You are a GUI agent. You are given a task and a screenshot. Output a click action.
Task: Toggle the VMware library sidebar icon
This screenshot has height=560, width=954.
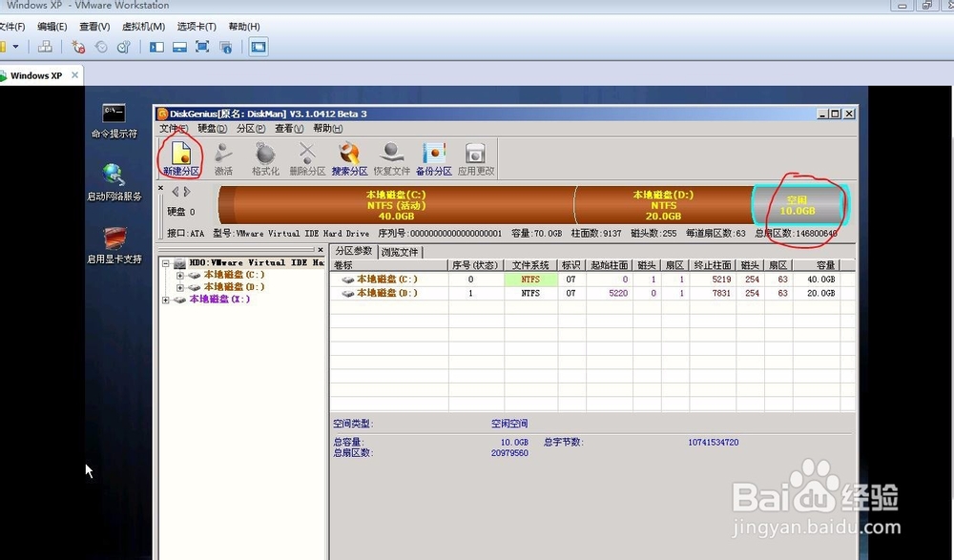coord(157,47)
